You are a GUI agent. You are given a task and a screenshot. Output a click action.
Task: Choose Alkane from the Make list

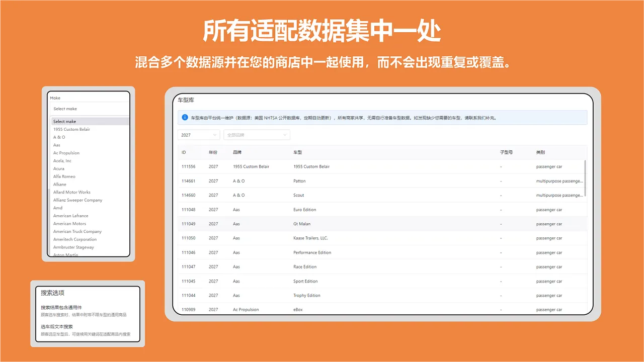click(x=60, y=185)
